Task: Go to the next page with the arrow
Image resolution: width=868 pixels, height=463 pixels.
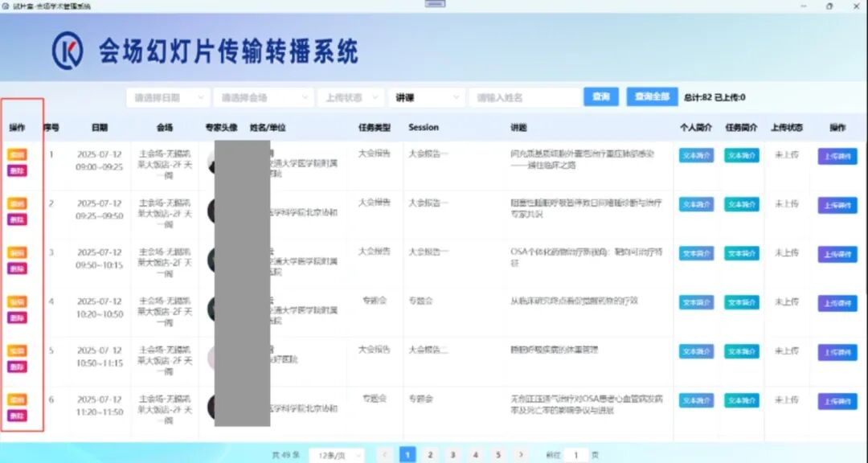Action: [520, 455]
